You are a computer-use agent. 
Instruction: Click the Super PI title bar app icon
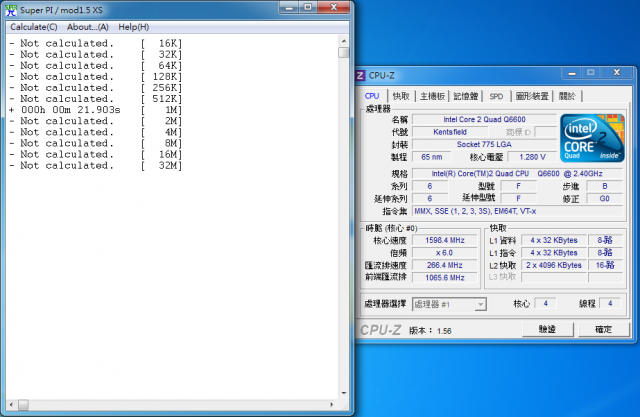(11, 10)
